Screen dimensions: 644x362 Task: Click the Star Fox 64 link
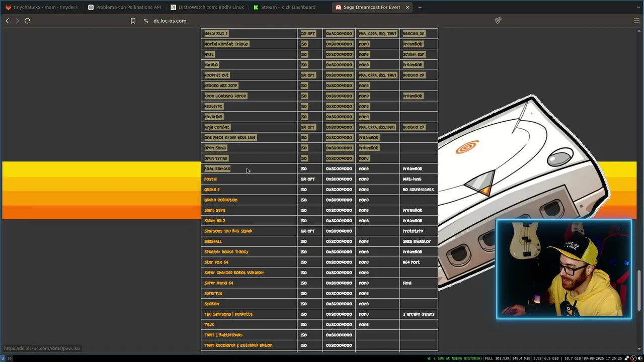click(x=216, y=262)
